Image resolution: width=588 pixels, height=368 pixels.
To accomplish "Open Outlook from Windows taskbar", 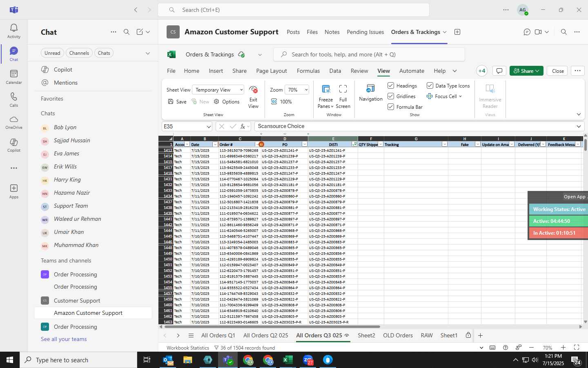I will coord(168,360).
